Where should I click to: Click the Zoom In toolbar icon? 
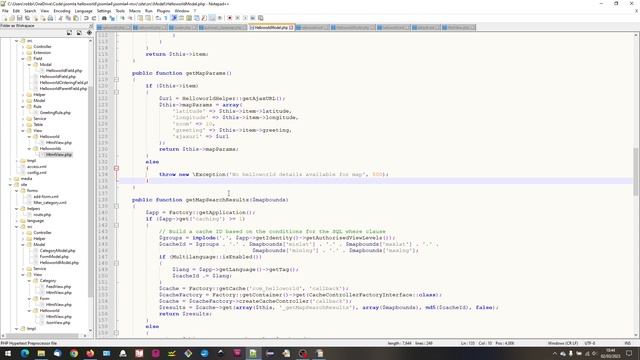pos(122,18)
